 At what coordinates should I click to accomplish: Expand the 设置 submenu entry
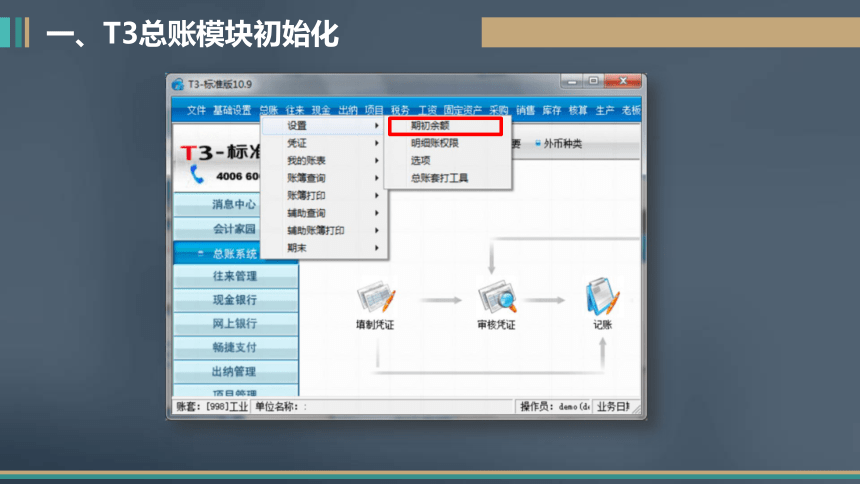pyautogui.click(x=324, y=126)
